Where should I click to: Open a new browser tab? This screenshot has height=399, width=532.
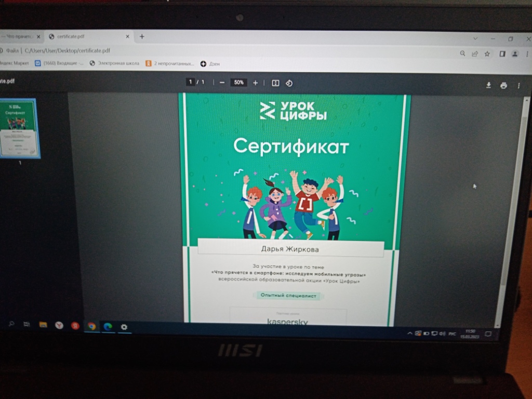point(142,36)
